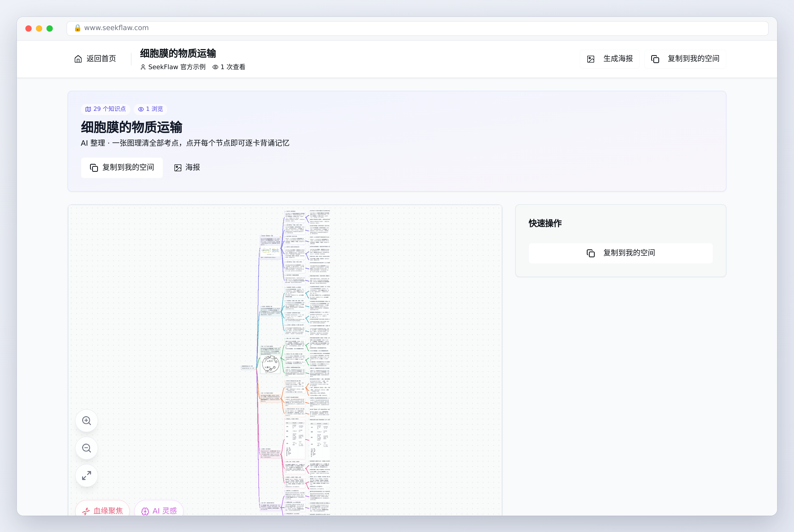
Task: Click the circular diagram in the mind map
Action: (x=271, y=364)
